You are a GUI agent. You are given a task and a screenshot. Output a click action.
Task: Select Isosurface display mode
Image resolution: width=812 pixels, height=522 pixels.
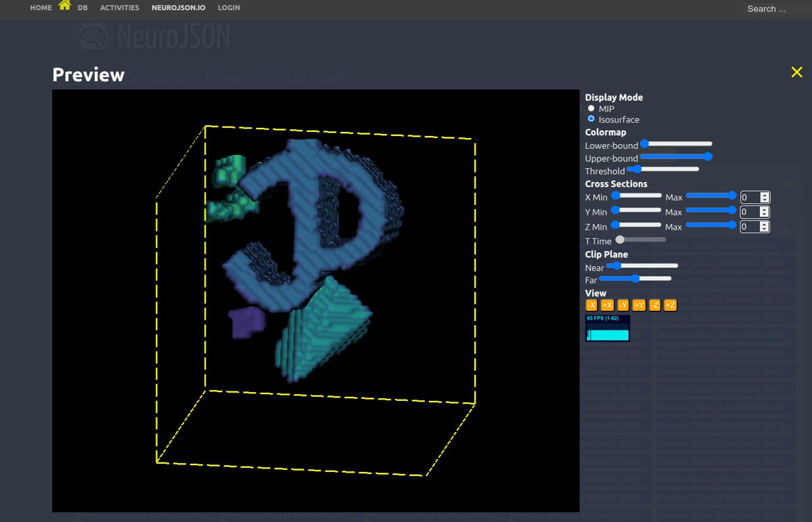[x=591, y=119]
